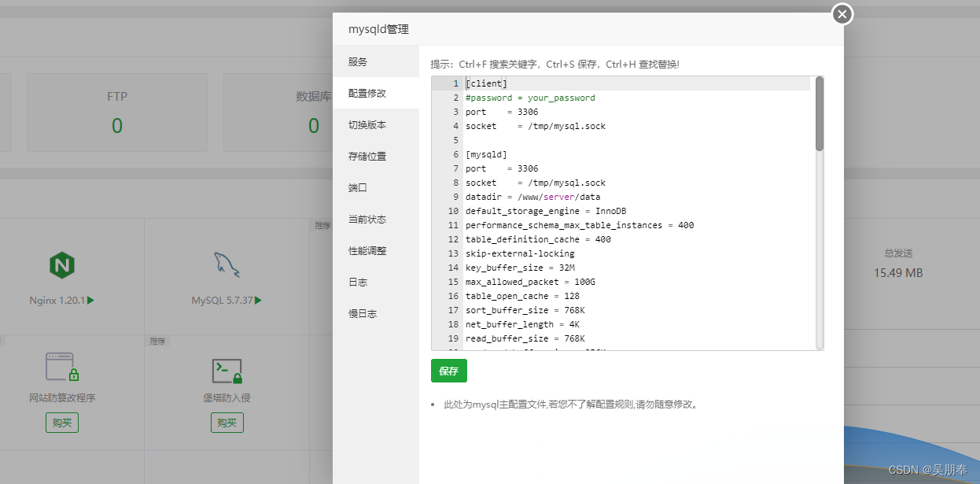
Task: Click the sort_buffer_size = 768K line
Action: (525, 310)
